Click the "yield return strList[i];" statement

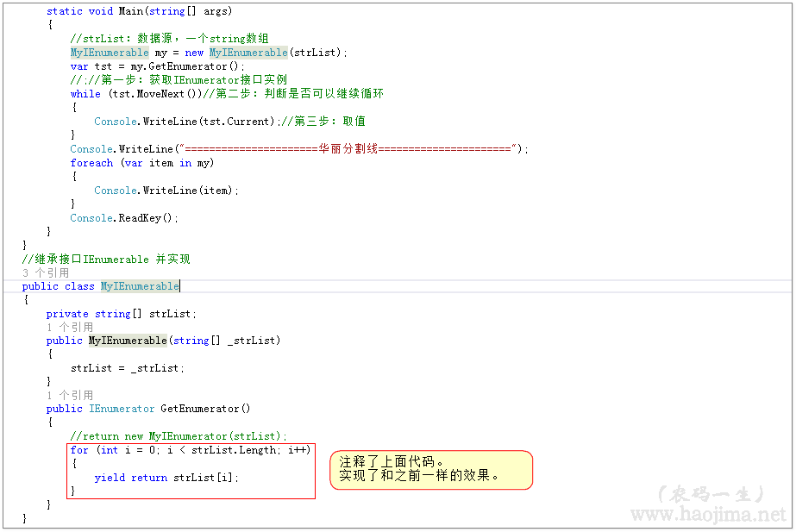click(x=166, y=478)
